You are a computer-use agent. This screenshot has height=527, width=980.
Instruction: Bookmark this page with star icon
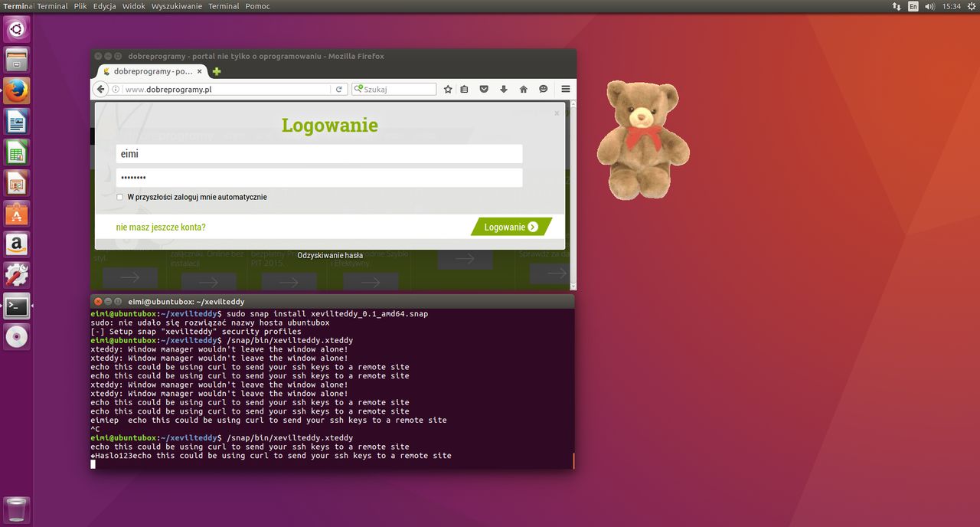(x=449, y=89)
